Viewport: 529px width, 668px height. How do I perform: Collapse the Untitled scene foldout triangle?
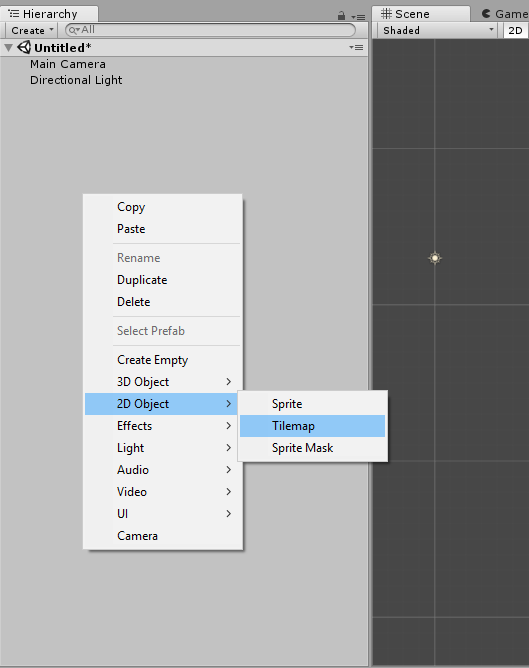pyautogui.click(x=9, y=48)
